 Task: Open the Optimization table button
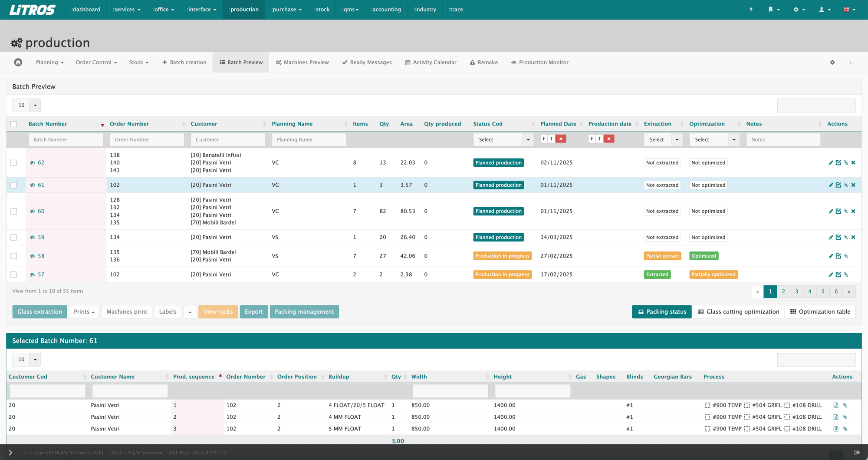point(820,312)
